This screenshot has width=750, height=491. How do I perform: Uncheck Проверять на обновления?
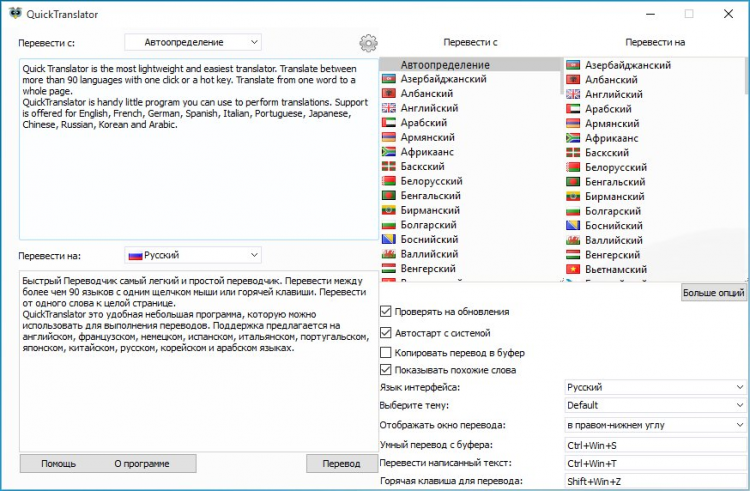click(386, 312)
